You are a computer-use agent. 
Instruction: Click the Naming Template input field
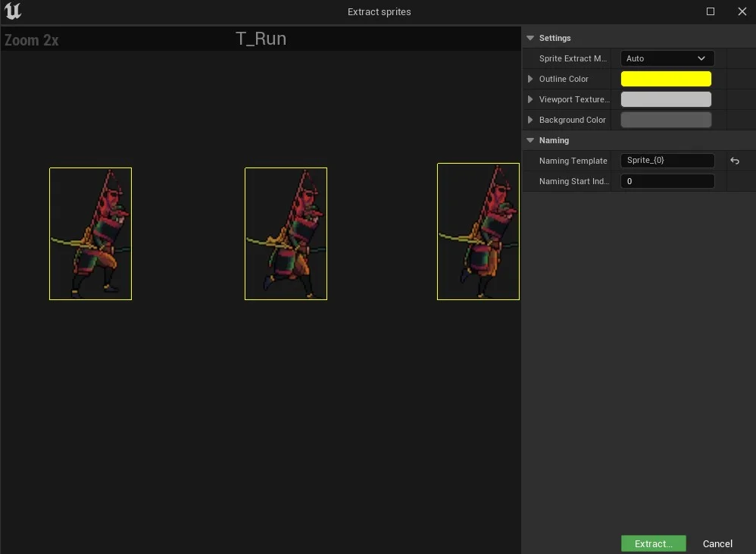pyautogui.click(x=667, y=161)
